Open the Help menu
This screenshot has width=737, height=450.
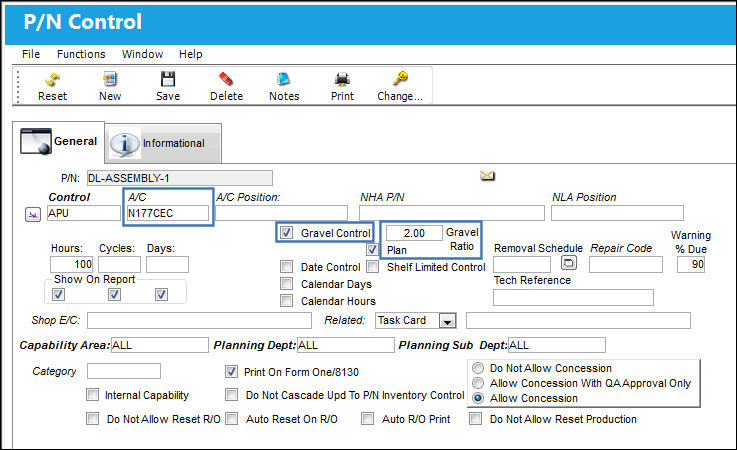coord(190,54)
